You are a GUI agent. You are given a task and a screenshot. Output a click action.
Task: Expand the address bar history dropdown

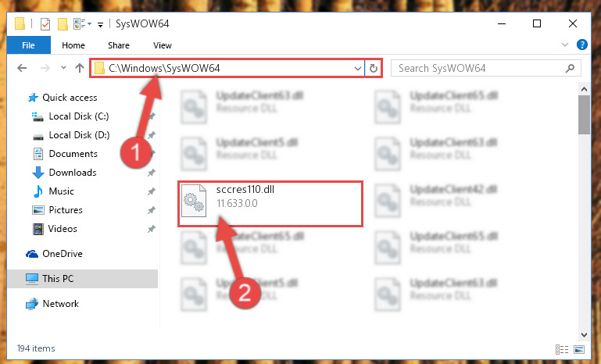[x=358, y=69]
